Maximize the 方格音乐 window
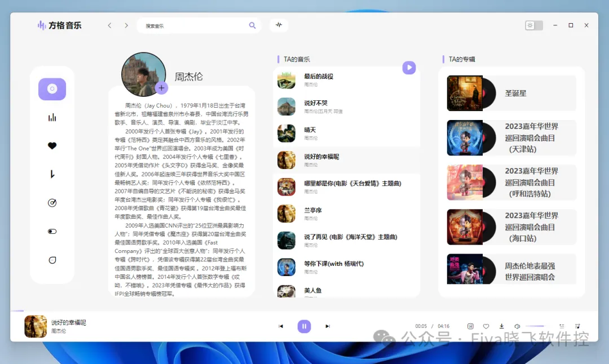609x364 pixels. tap(571, 25)
